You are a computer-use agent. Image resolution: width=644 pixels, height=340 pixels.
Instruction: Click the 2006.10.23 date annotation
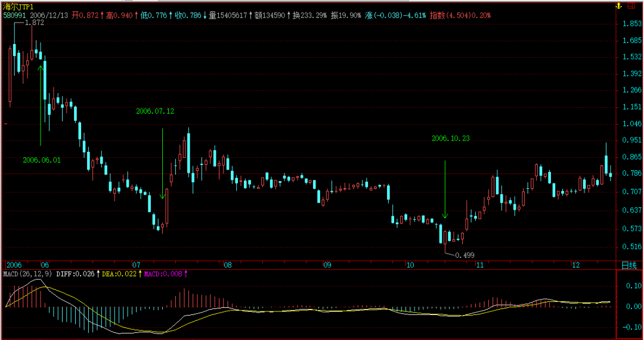[x=451, y=139]
